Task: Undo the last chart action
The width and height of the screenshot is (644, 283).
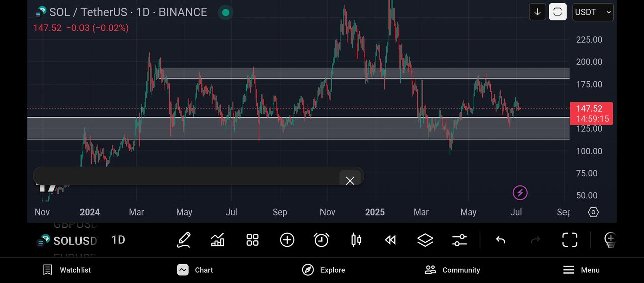Action: (500, 240)
